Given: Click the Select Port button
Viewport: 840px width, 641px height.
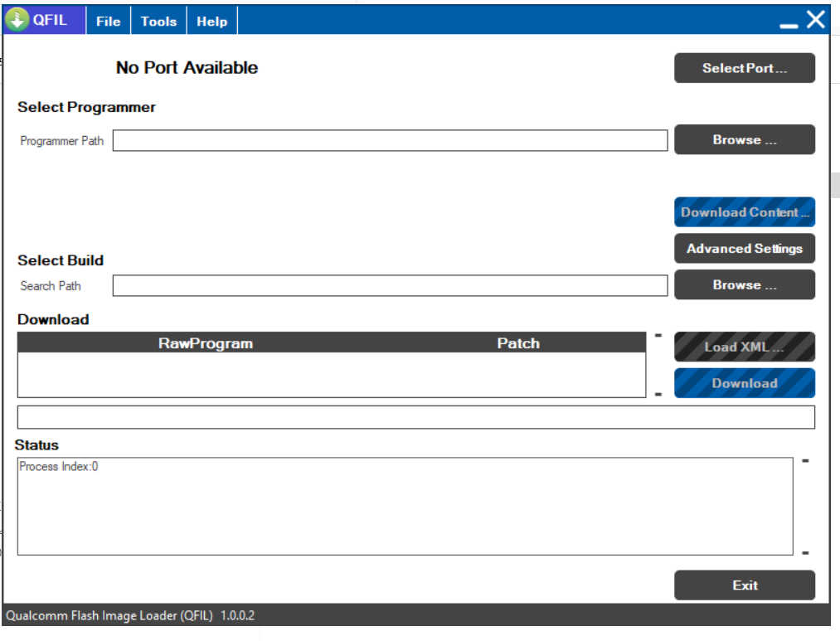Looking at the screenshot, I should [x=745, y=68].
